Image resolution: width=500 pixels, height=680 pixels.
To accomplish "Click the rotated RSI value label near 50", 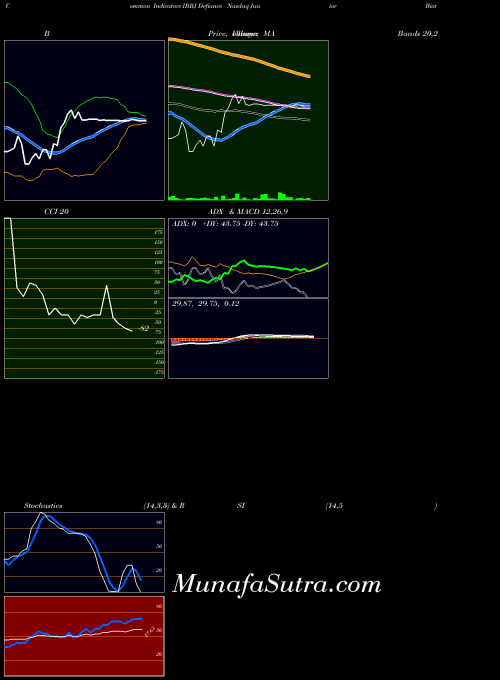I will (x=150, y=631).
